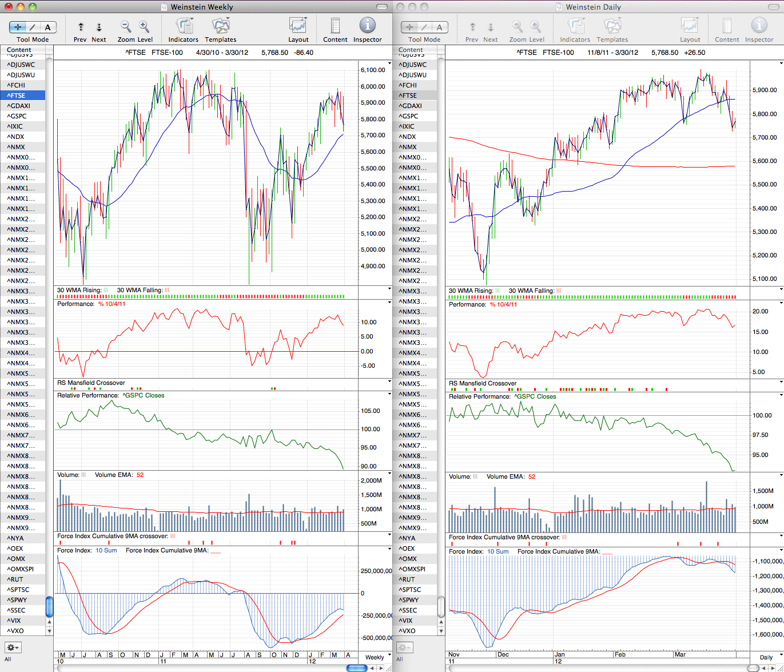Image resolution: width=784 pixels, height=672 pixels.
Task: Click Daily sidebar vertical scrollbar thumb
Action: [x=441, y=607]
